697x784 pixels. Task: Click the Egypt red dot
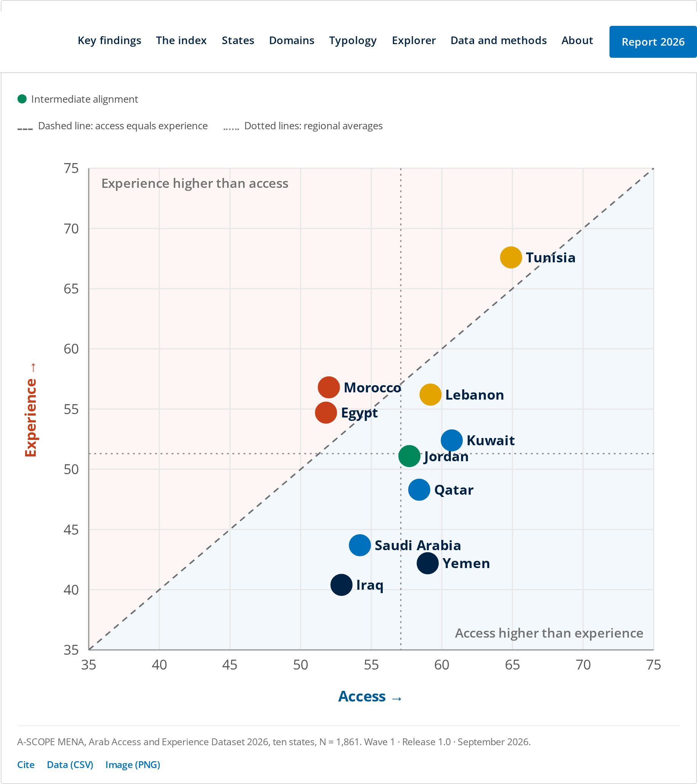click(326, 413)
